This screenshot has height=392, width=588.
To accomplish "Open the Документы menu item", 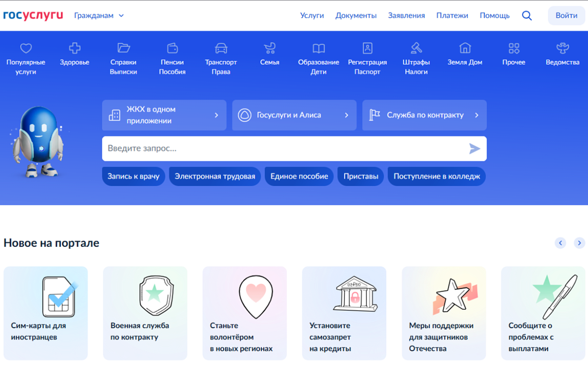I will 356,16.
